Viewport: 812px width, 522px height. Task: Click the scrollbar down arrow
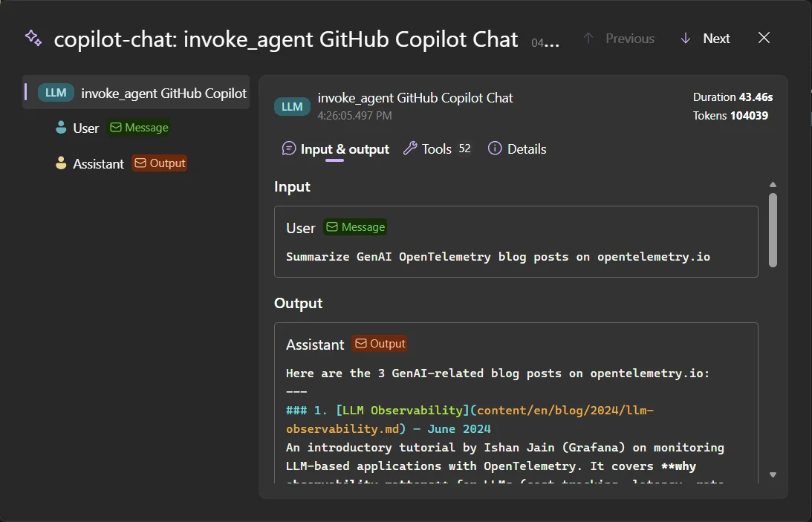(773, 475)
